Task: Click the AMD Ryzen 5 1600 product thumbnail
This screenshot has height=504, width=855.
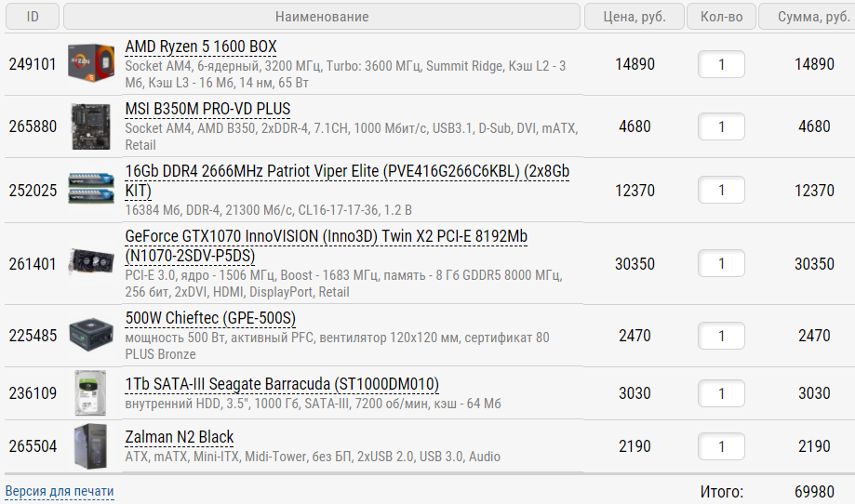Action: pos(90,64)
